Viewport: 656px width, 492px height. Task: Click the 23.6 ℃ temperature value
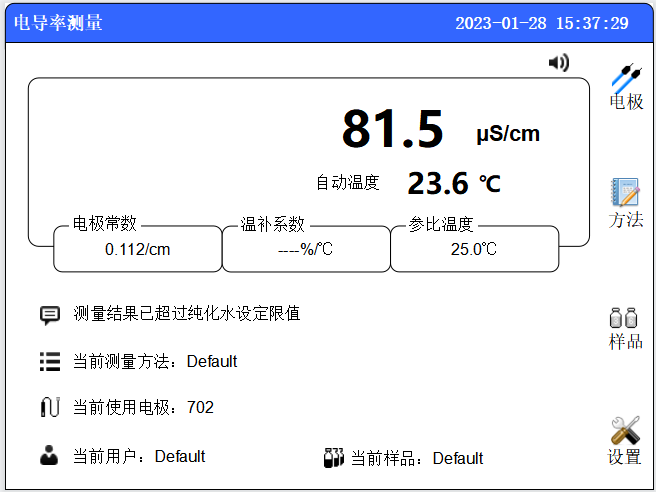pos(454,183)
